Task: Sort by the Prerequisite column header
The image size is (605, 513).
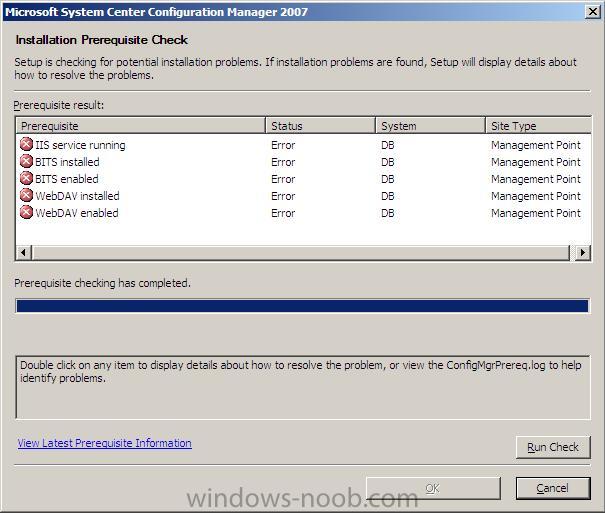Action: click(141, 126)
